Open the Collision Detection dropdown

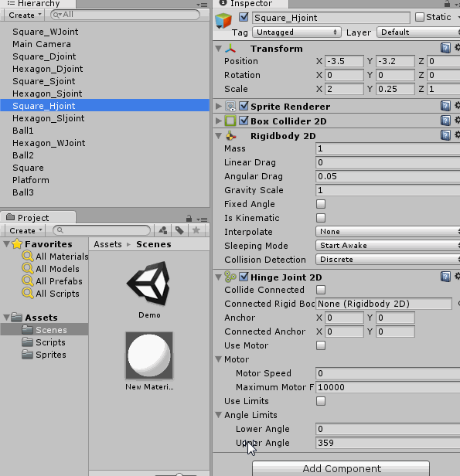point(388,260)
